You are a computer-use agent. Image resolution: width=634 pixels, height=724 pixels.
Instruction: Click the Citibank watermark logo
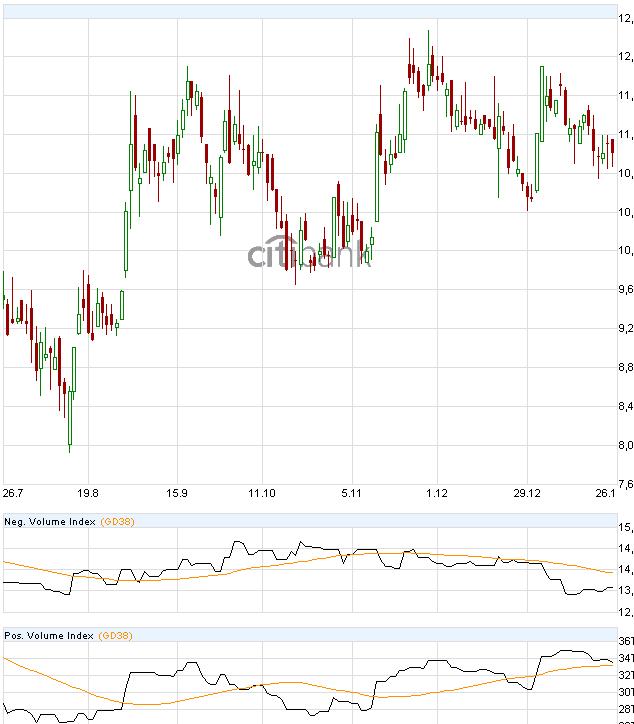(310, 256)
